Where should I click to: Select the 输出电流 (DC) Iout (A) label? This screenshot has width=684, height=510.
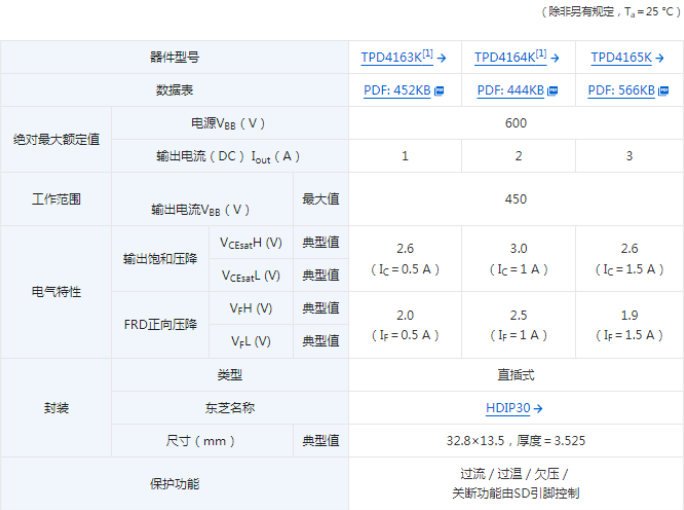(228, 156)
